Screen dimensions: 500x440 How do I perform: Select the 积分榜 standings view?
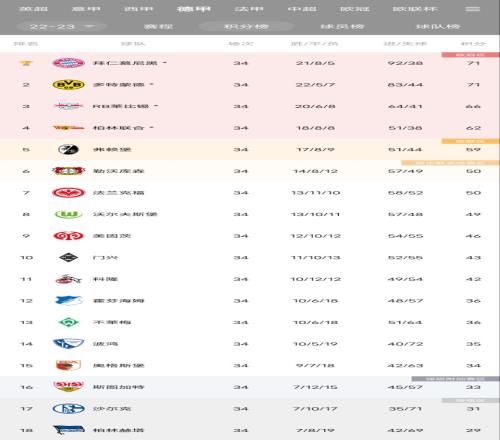pyautogui.click(x=246, y=27)
